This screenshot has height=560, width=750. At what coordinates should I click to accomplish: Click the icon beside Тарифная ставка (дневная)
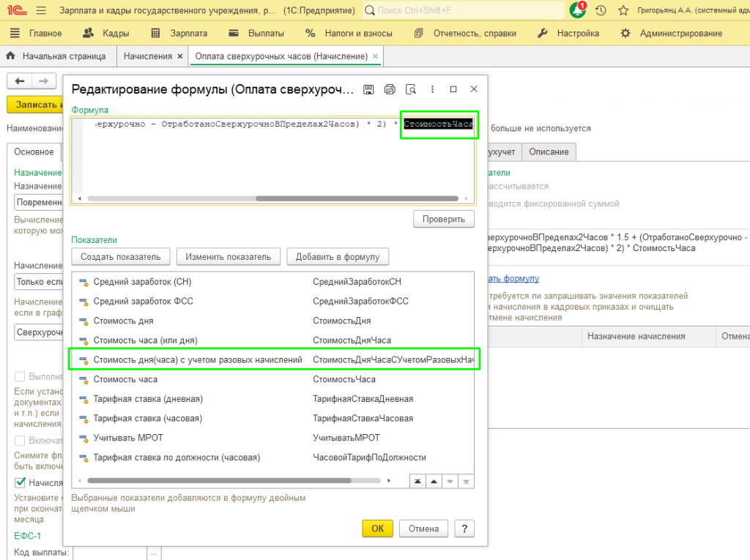coord(83,399)
